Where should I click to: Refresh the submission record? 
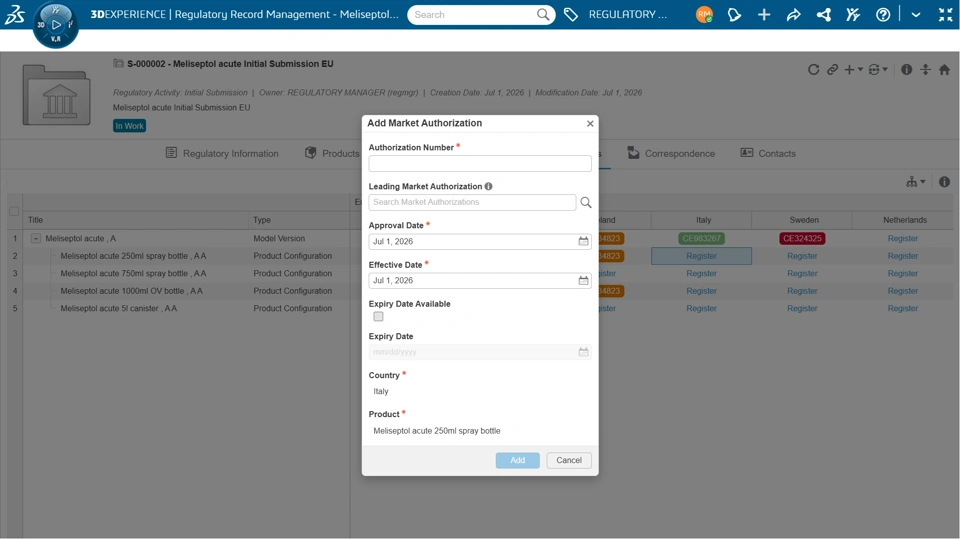click(813, 70)
